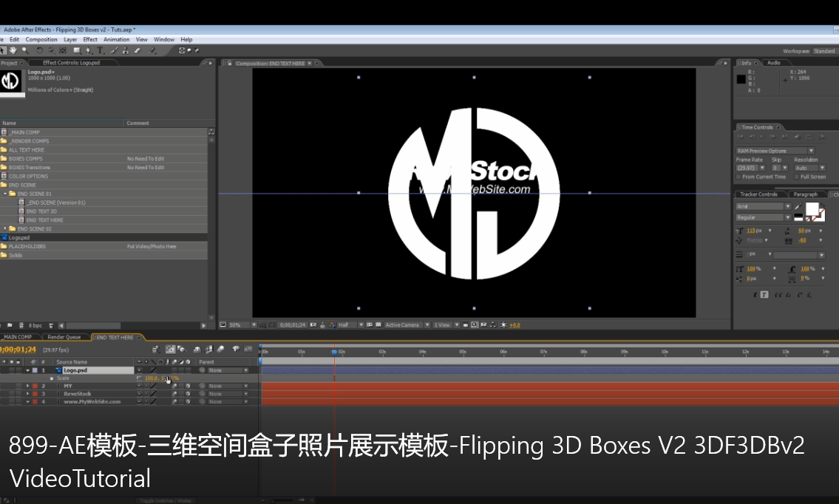Viewport: 839px width, 504px height.
Task: Select the Pen tool
Action: tap(88, 50)
